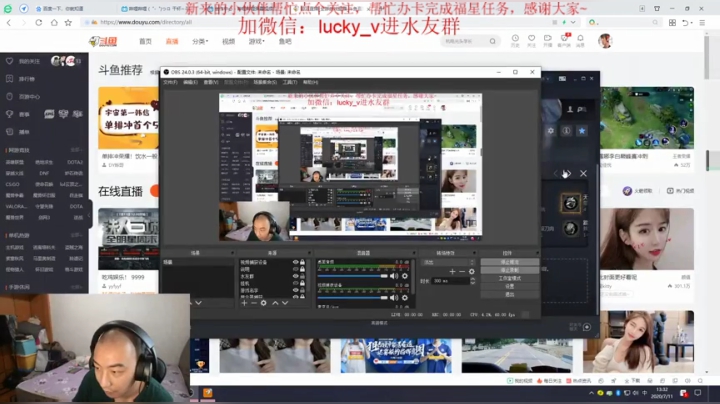
Task: Click the browser home icon
Action: (x=54, y=22)
